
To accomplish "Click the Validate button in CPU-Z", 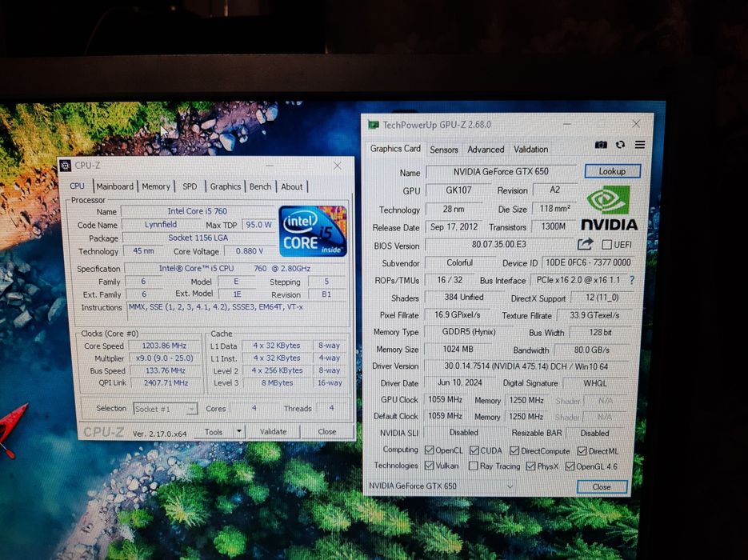I will pos(274,432).
